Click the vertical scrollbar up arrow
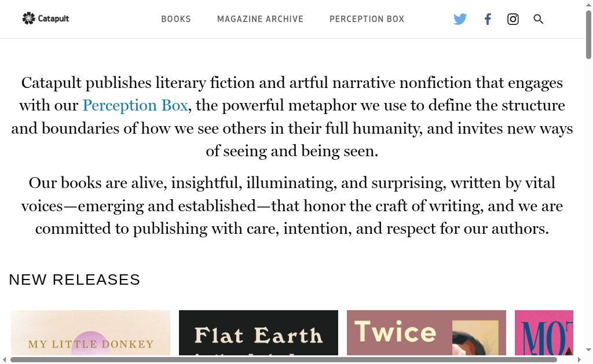Image resolution: width=593 pixels, height=364 pixels. pos(588,4)
